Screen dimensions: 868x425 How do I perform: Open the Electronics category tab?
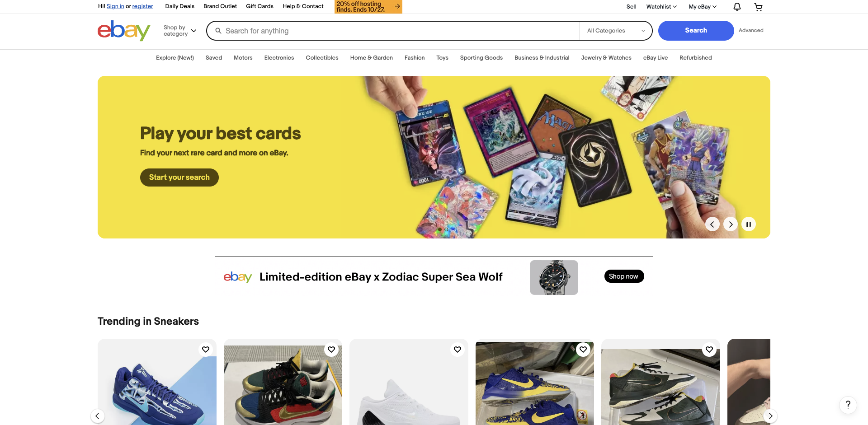279,58
